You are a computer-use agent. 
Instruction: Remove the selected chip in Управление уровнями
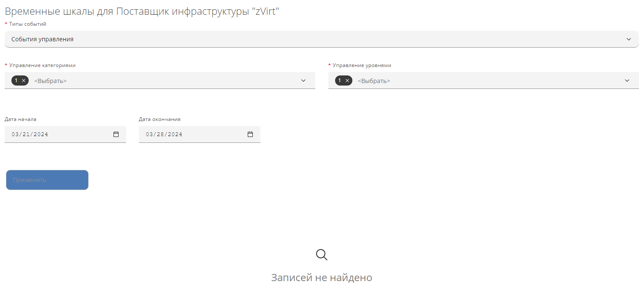(x=347, y=80)
